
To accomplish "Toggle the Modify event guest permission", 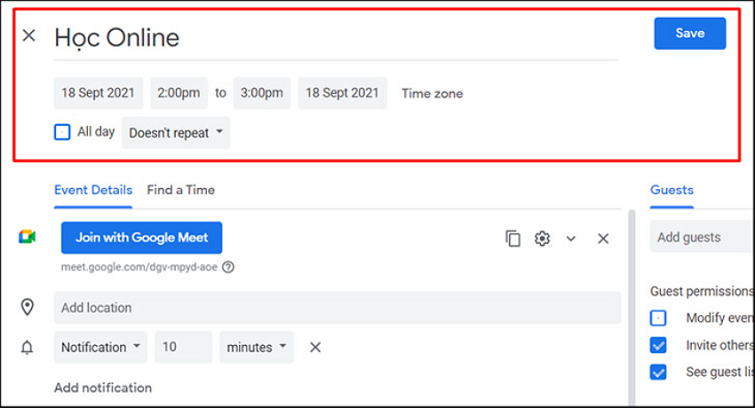I will (x=658, y=318).
